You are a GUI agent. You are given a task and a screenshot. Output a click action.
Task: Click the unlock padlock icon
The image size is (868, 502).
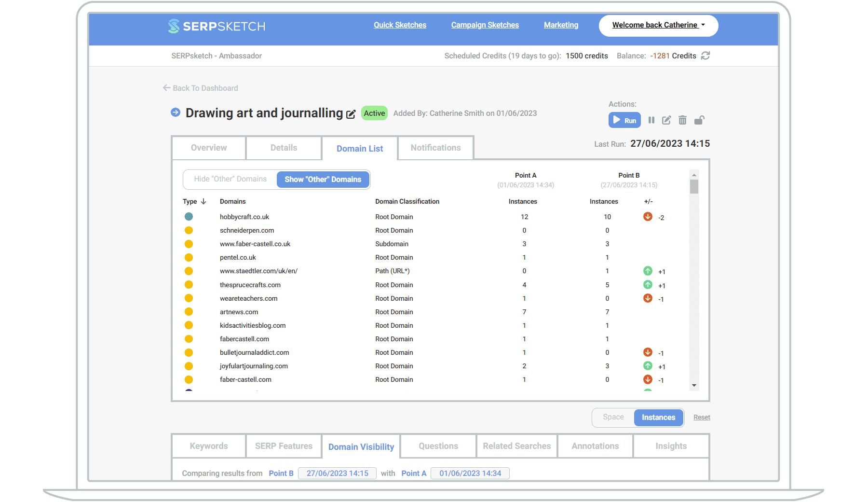(x=699, y=120)
